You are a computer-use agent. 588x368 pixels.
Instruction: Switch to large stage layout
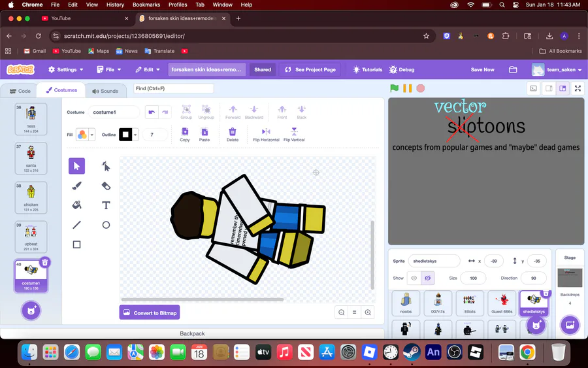point(563,88)
